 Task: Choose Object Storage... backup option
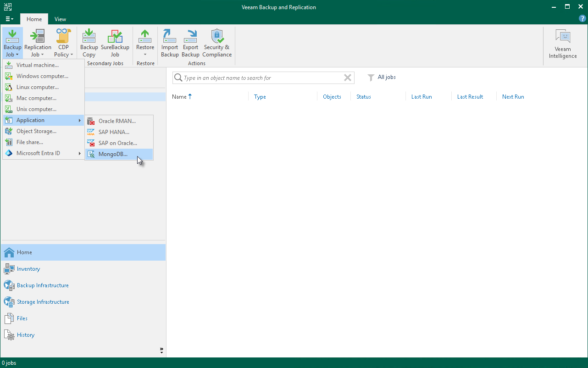point(44,131)
